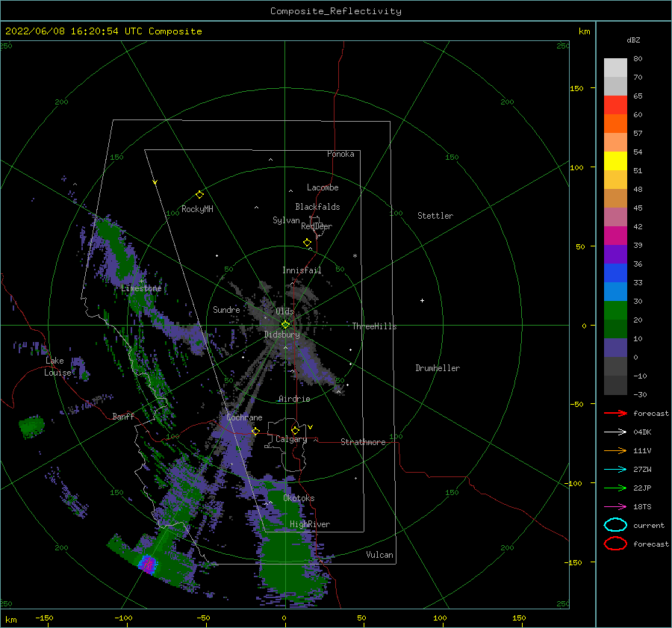Click the Banff label
The image size is (672, 628).
(123, 416)
